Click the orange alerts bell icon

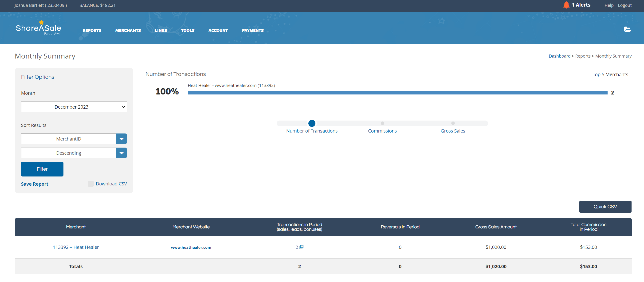coord(566,5)
